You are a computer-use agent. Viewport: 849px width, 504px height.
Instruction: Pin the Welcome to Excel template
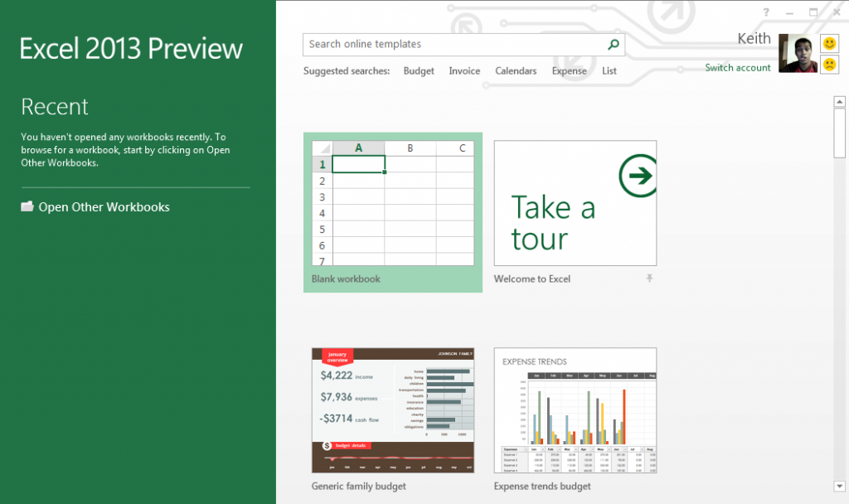click(649, 279)
